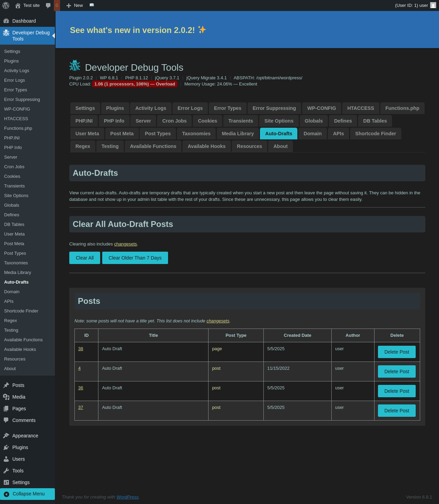Open Appearance paintbrush icon
The height and width of the screenshot is (504, 439).
(x=6, y=436)
